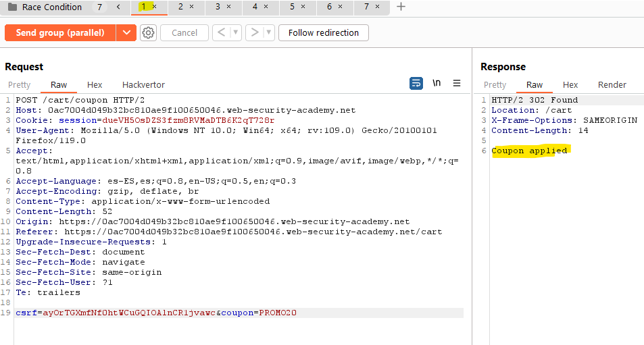Click the Content-Length: 14 response header
This screenshot has height=345, width=644.
pos(540,130)
